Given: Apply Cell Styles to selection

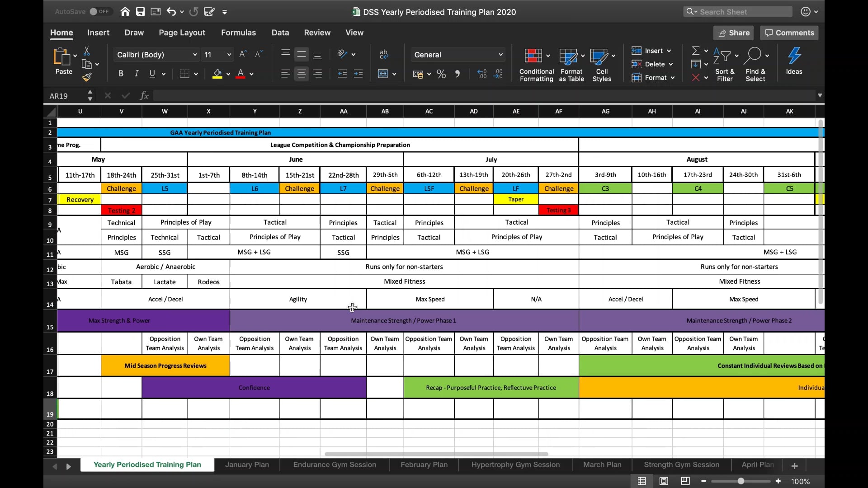Looking at the screenshot, I should click(x=602, y=63).
